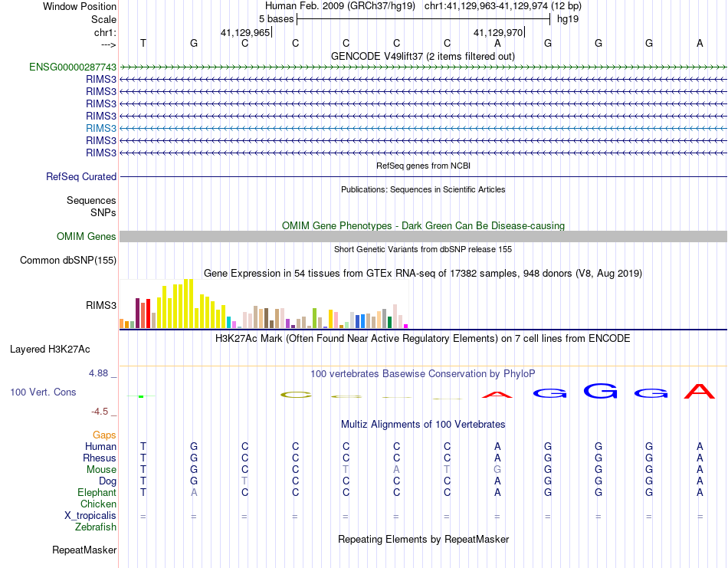Select the light-blue RIMS3 transcript label
Image resolution: width=728 pixels, height=568 pixels.
pyautogui.click(x=100, y=128)
